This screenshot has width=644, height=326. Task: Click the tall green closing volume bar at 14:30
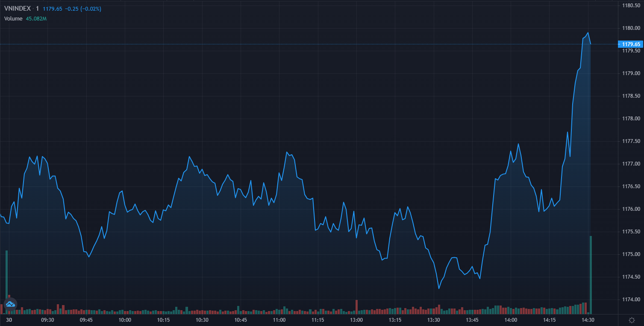click(591, 275)
